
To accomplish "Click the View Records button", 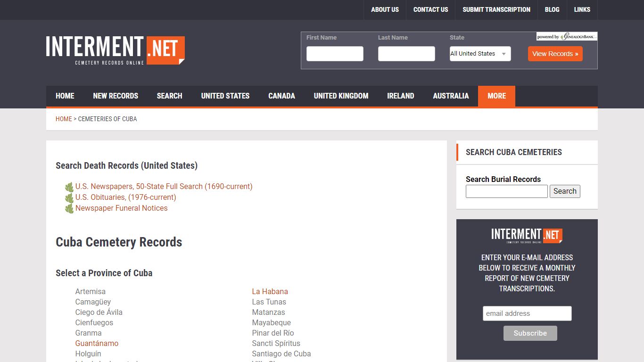I will pyautogui.click(x=555, y=54).
